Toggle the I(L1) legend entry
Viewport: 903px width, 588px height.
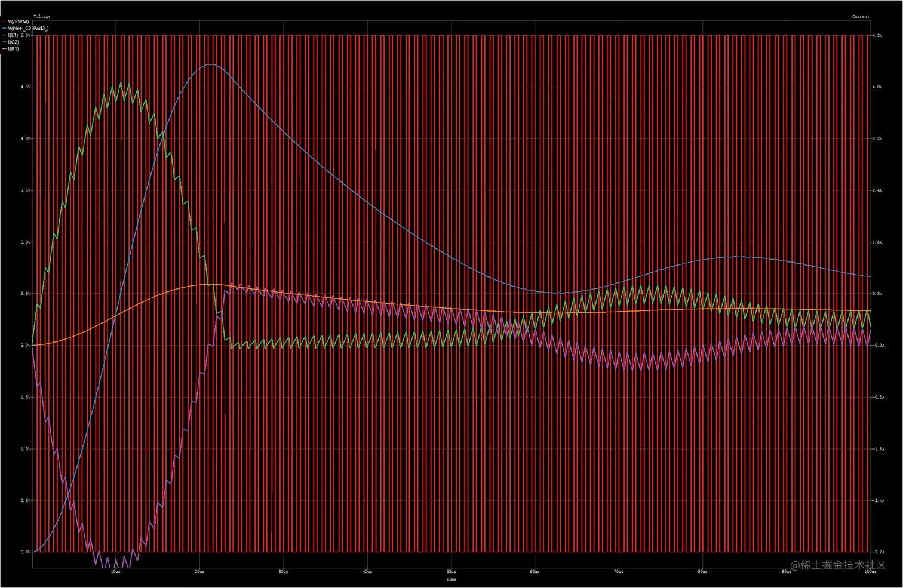point(12,35)
